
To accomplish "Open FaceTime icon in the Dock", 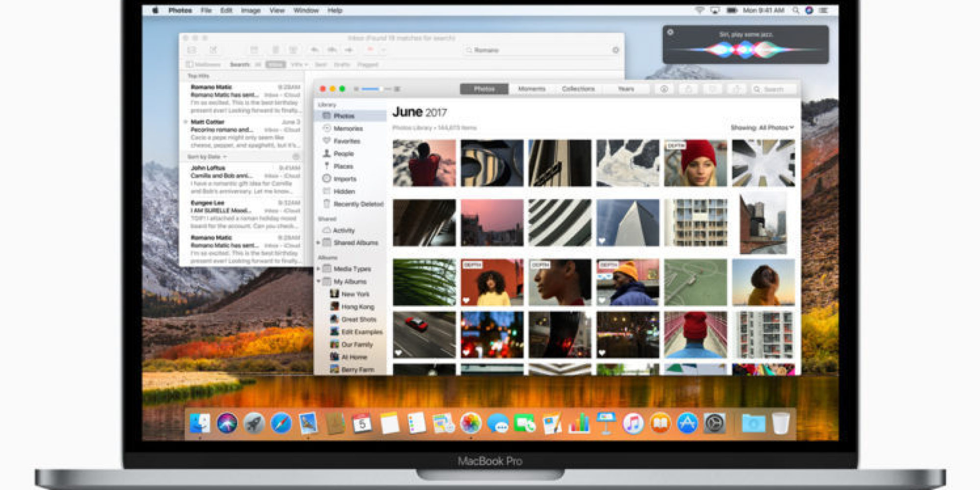I will pos(525,424).
